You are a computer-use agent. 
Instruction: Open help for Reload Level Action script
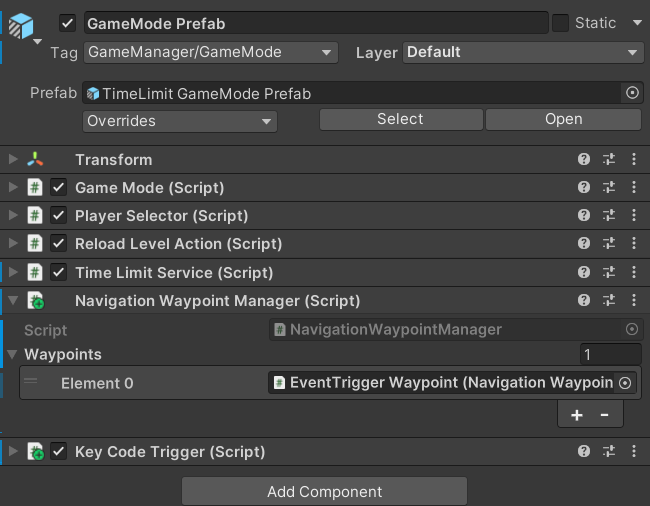[x=584, y=243]
